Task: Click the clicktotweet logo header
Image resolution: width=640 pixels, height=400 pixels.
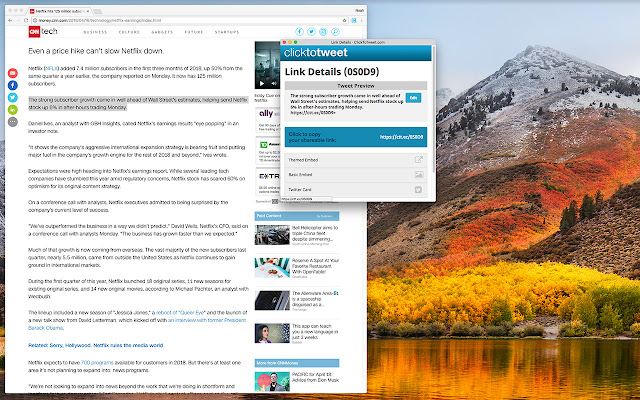Action: pyautogui.click(x=316, y=53)
